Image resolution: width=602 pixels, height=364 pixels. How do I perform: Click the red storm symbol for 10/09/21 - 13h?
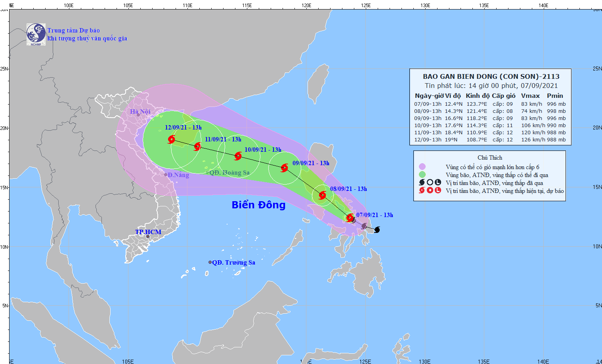(x=238, y=156)
